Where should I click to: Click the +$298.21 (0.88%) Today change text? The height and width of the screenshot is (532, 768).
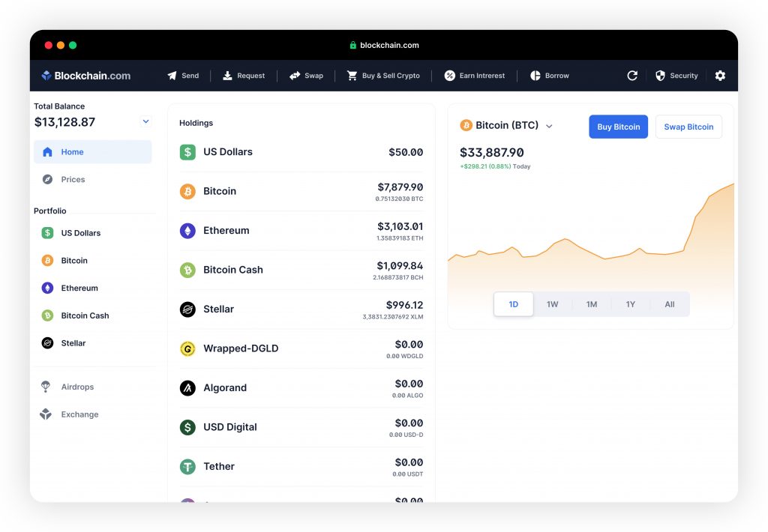click(495, 166)
